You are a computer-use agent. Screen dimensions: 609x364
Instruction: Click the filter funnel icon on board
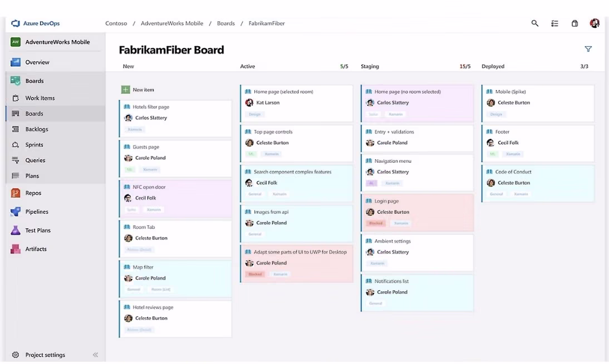click(x=588, y=49)
